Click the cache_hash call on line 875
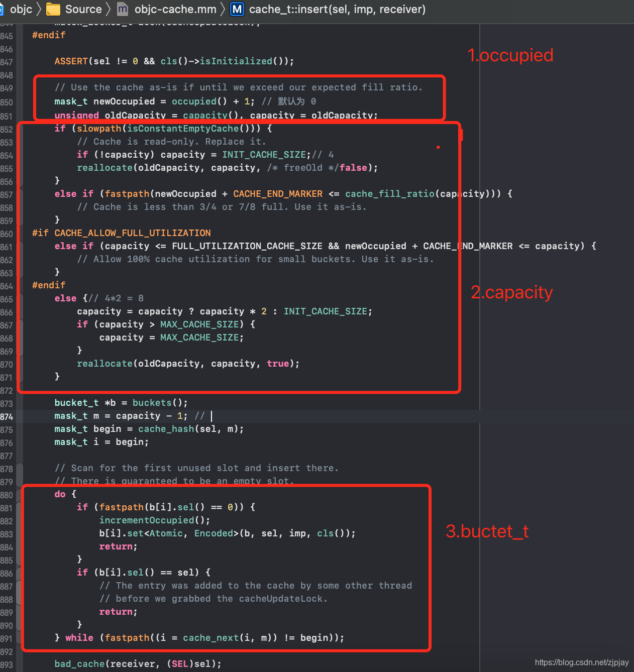The image size is (634, 672). pyautogui.click(x=166, y=429)
